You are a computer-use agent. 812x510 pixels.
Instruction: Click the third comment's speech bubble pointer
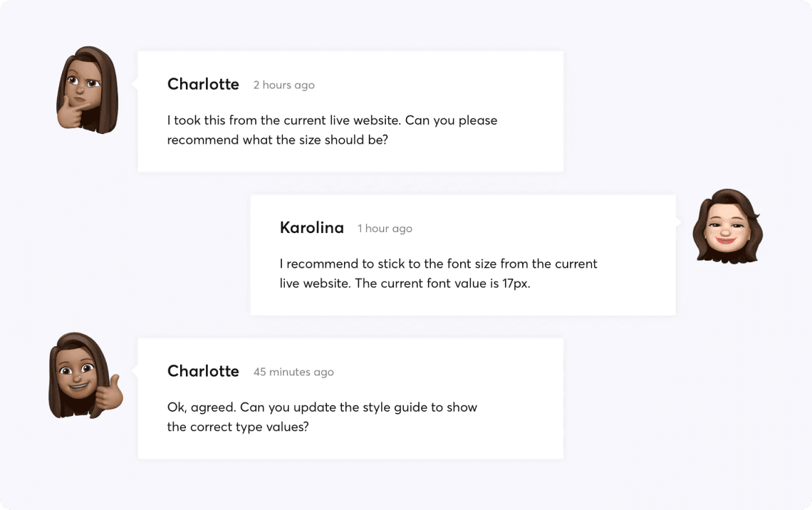(135, 370)
